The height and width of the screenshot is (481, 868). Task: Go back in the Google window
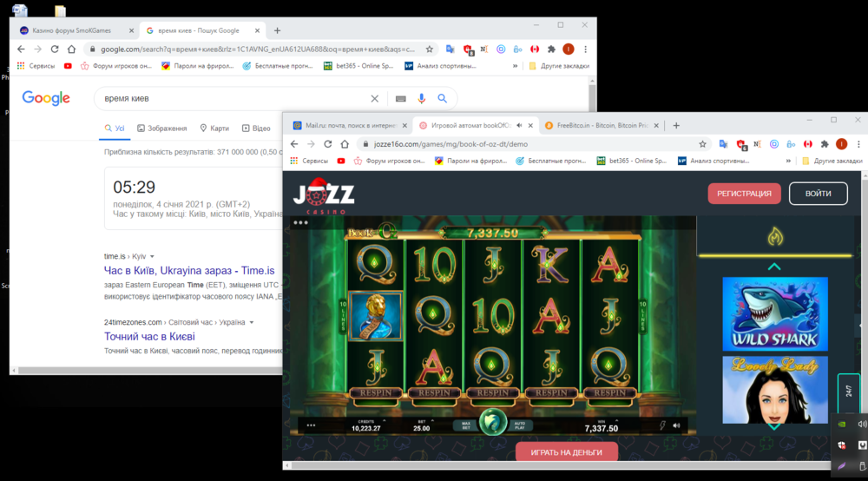[21, 49]
